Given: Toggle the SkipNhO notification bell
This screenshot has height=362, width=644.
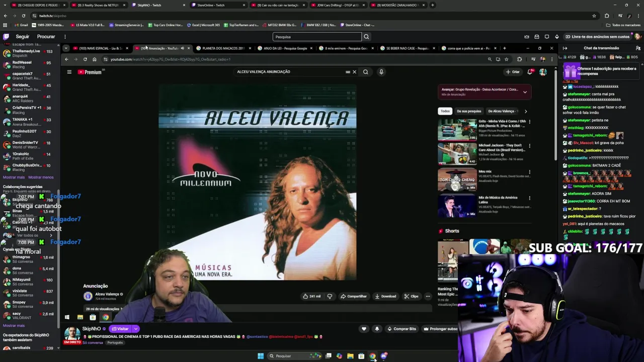Looking at the screenshot, I should (377, 329).
